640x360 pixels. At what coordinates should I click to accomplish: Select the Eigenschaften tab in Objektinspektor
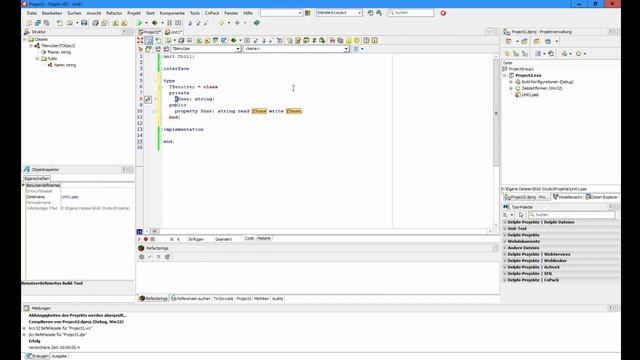pyautogui.click(x=37, y=179)
